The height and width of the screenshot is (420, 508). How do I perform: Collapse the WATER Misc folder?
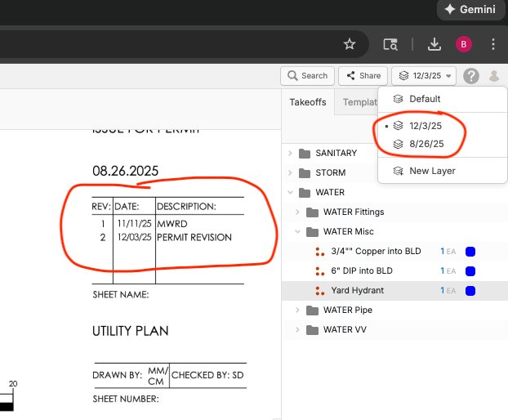point(298,231)
